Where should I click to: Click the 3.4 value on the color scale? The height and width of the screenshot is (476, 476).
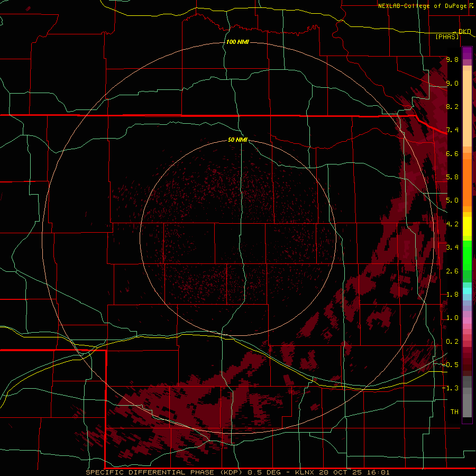click(452, 248)
